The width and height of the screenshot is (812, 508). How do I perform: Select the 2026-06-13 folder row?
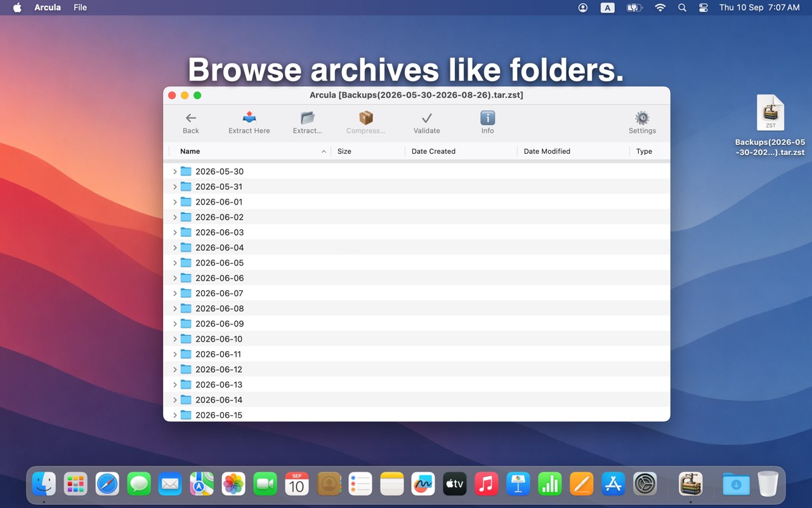pyautogui.click(x=417, y=385)
